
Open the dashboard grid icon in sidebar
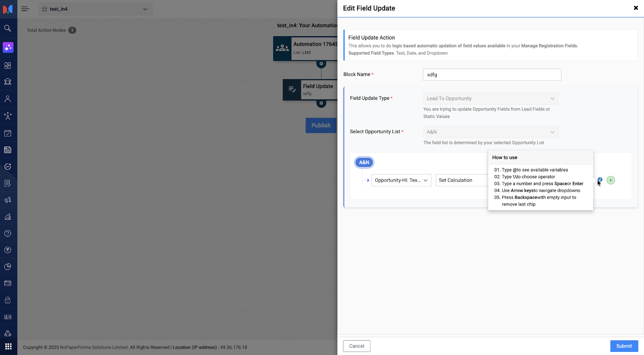(8, 66)
